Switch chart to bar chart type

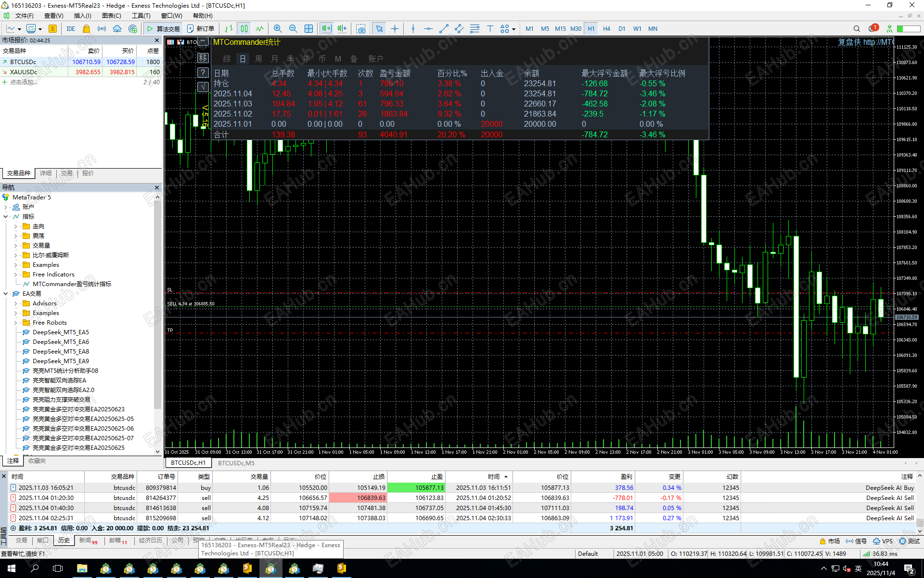pyautogui.click(x=229, y=29)
